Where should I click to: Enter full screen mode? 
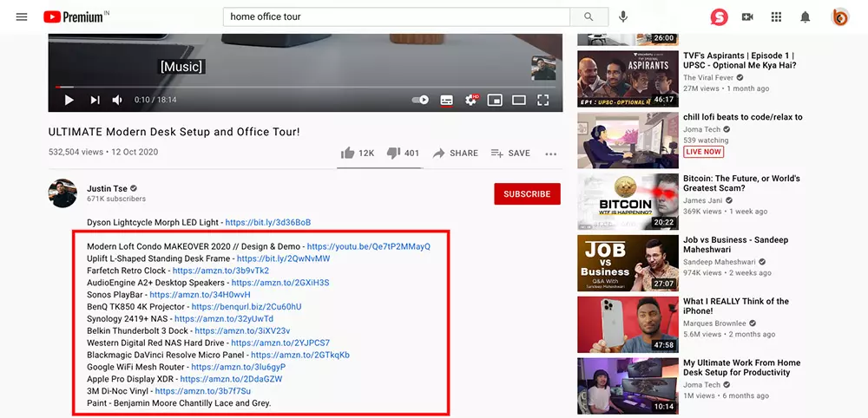tap(543, 100)
